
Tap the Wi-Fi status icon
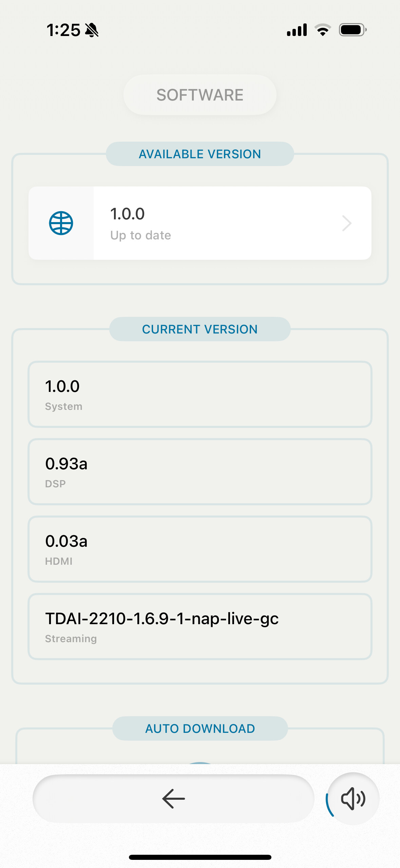pos(323,30)
